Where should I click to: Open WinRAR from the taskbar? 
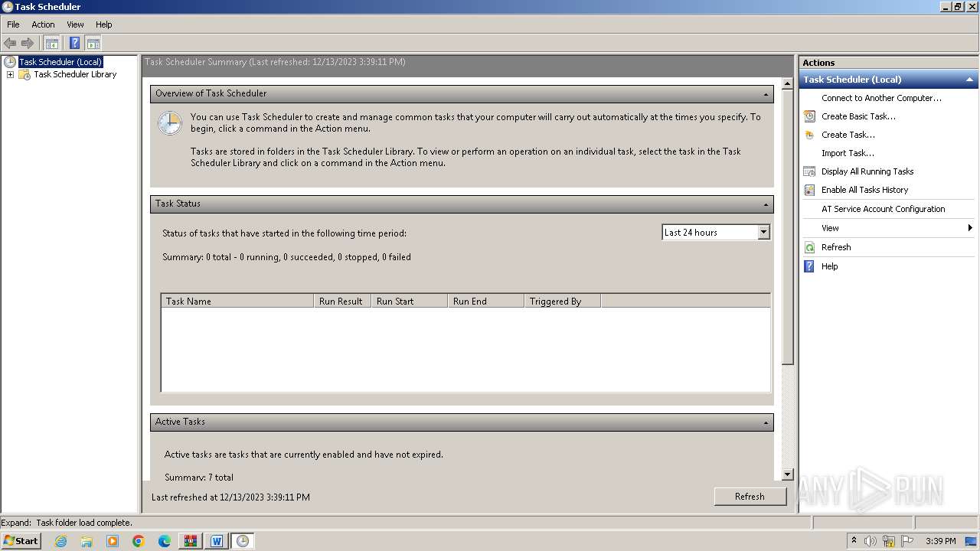(x=191, y=541)
